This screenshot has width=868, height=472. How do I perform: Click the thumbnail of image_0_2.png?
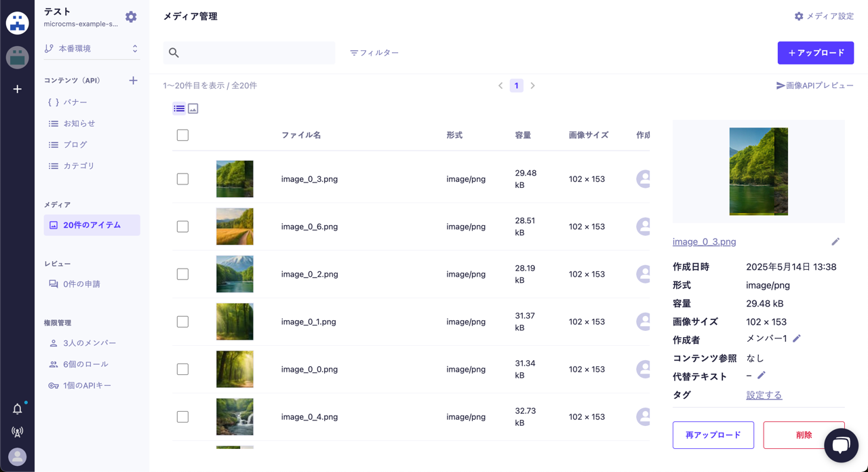[235, 274]
